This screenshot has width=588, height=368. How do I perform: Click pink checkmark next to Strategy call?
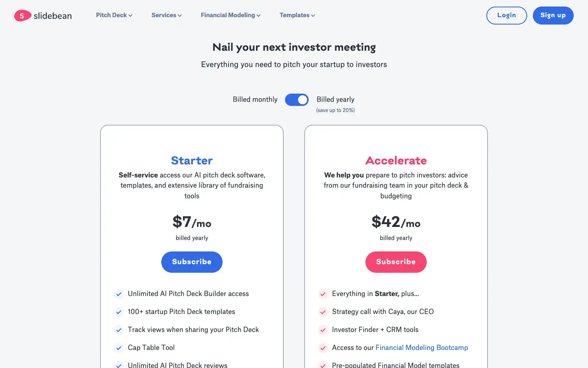point(323,312)
